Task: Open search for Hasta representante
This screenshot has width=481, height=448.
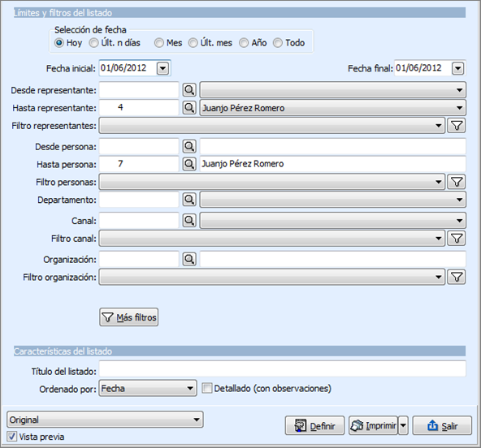Action: point(189,108)
